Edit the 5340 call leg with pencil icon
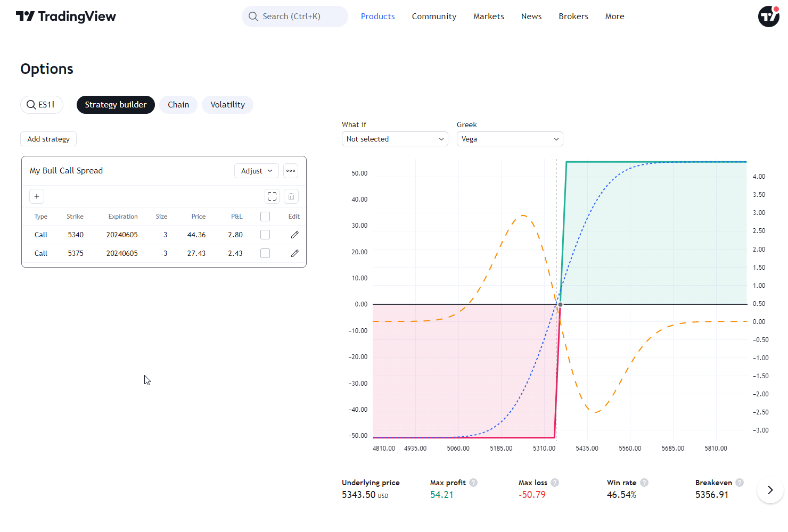This screenshot has height=532, width=788. [x=294, y=235]
